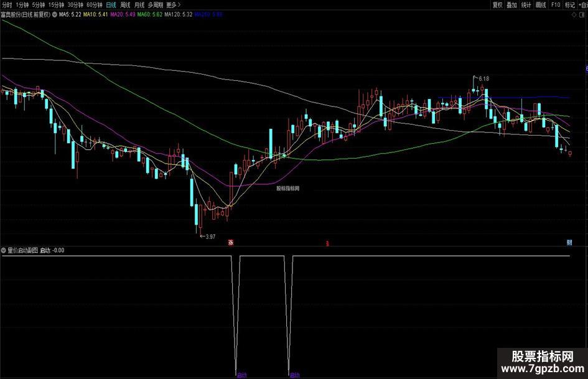Click the second 启动 signal label
588x379 pixels.
pos(295,375)
